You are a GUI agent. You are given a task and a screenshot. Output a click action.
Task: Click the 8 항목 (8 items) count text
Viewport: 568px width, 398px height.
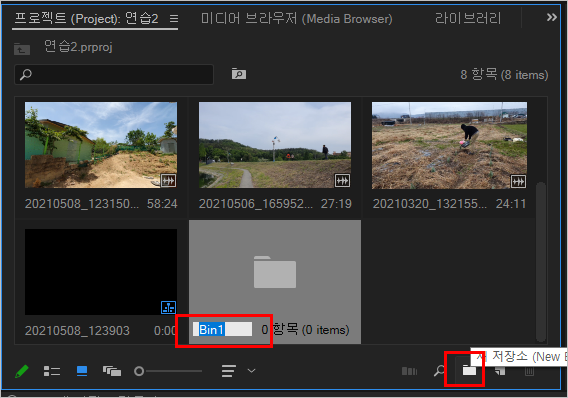coord(504,75)
